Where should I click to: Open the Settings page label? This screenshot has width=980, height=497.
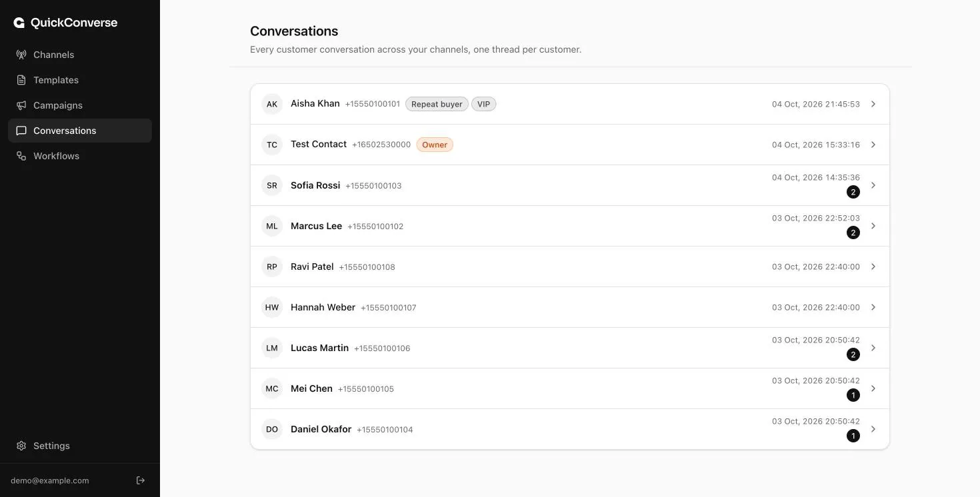(x=51, y=446)
